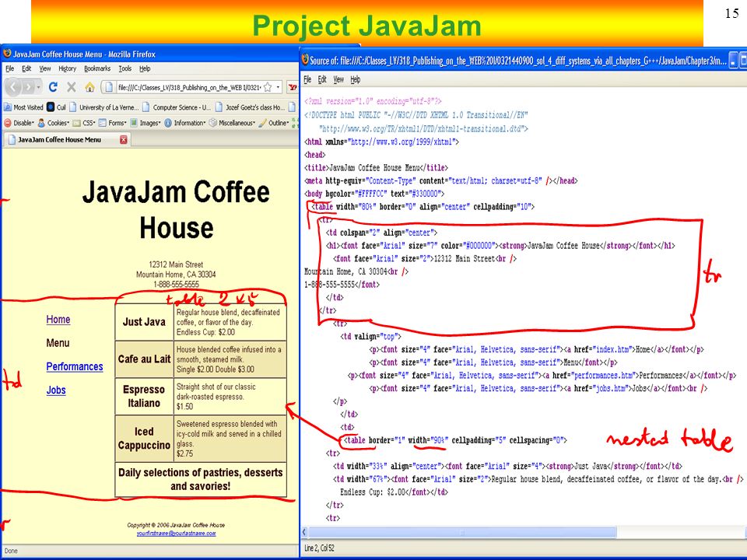Open Help menu in the Source window
This screenshot has height=560, width=747.
point(356,79)
